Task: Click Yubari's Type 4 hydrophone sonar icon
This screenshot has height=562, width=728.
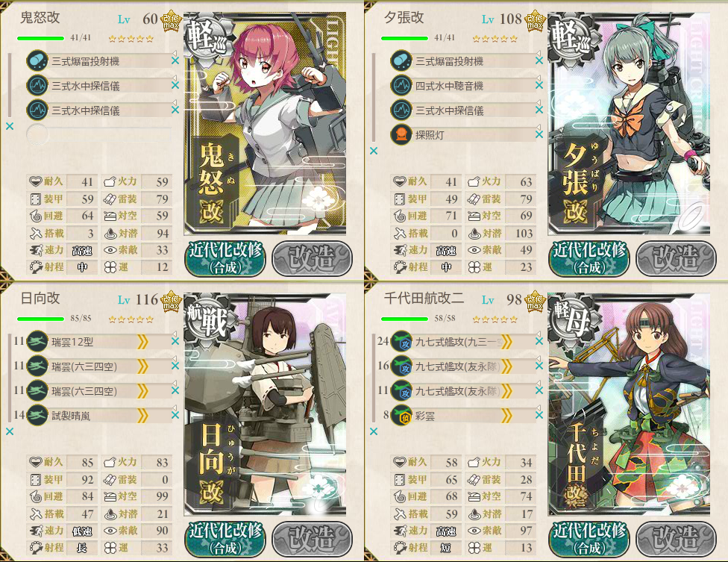Action: pyautogui.click(x=401, y=86)
